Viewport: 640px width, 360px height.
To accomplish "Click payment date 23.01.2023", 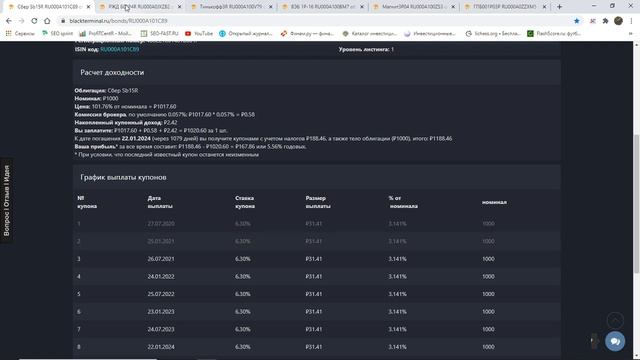I will tap(161, 312).
